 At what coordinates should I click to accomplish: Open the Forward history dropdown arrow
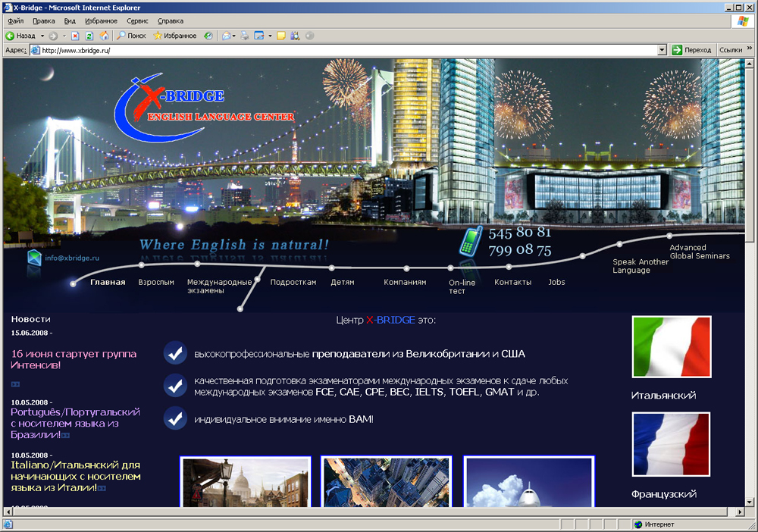[x=64, y=36]
